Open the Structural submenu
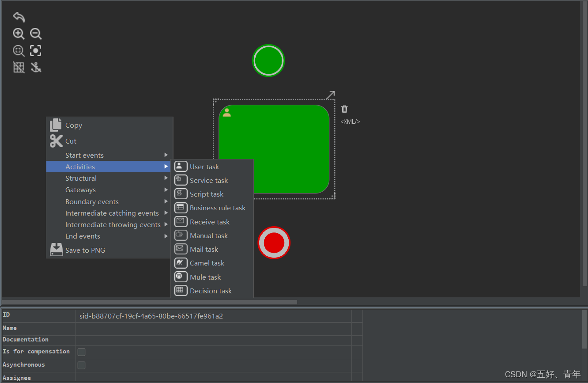Screen dimensions: 588x383 click(x=109, y=178)
